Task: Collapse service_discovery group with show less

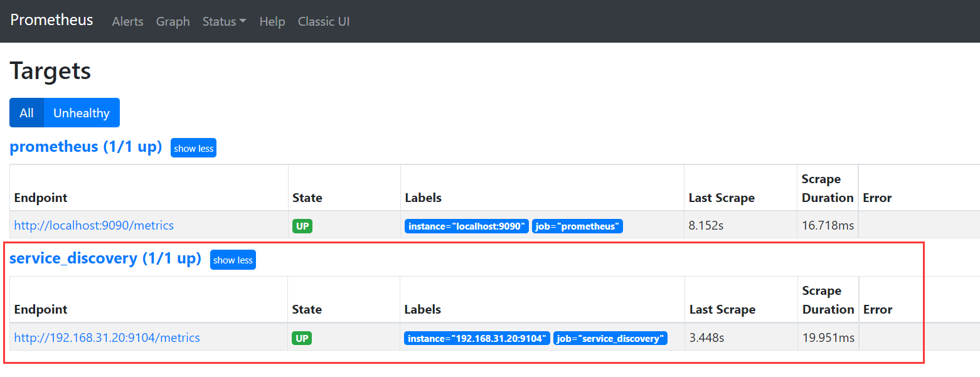Action: click(x=233, y=260)
